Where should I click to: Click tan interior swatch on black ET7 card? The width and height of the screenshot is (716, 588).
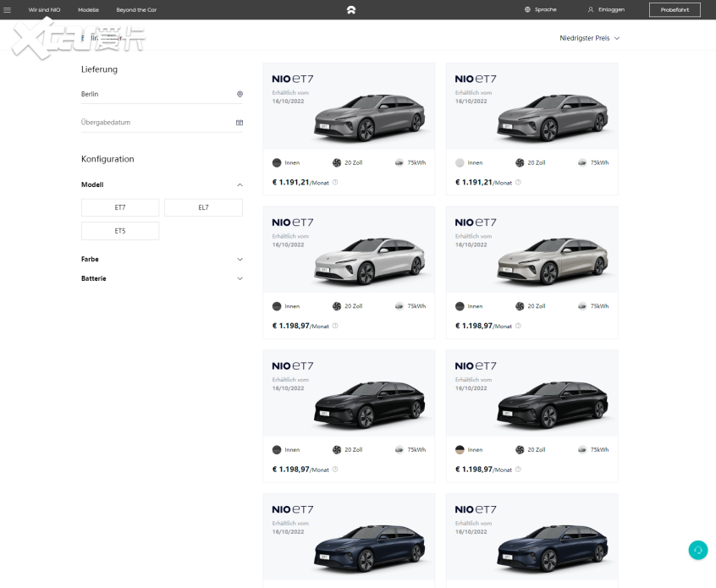[460, 450]
